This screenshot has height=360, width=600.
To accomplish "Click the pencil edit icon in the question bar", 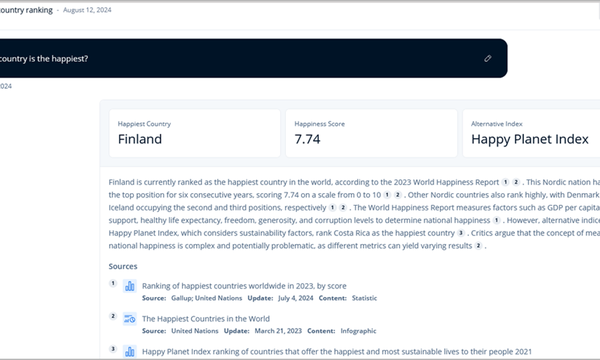I will (488, 59).
